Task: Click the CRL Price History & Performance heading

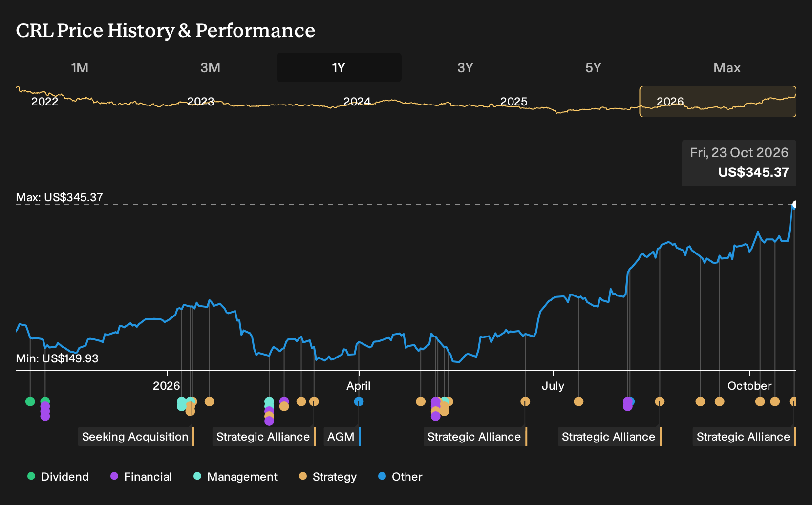Action: point(166,30)
